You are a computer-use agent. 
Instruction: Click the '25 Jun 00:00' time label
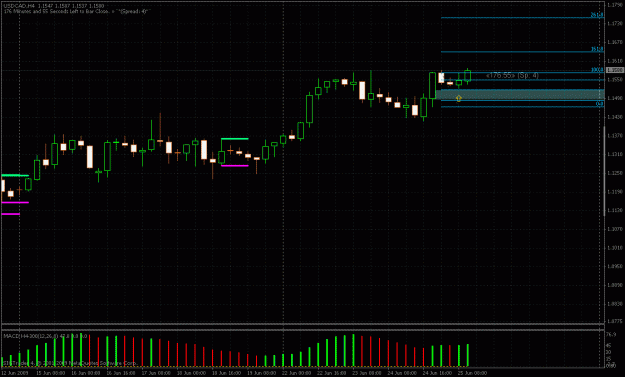[472, 373]
